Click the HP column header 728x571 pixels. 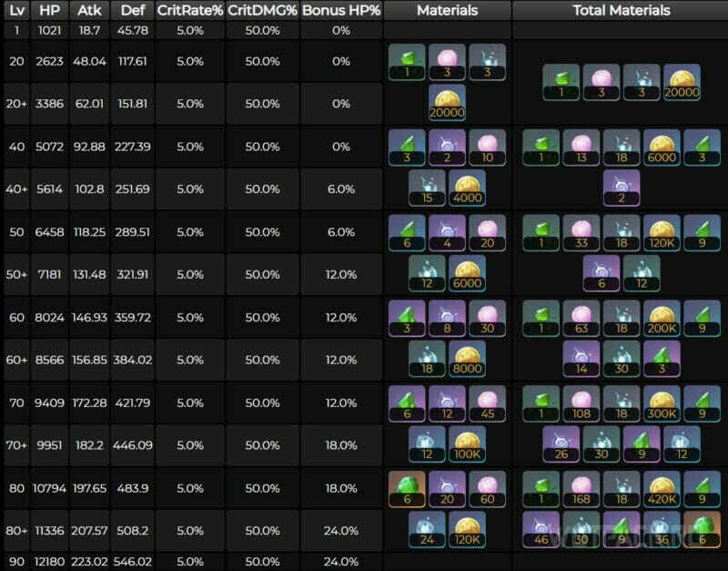(50, 10)
